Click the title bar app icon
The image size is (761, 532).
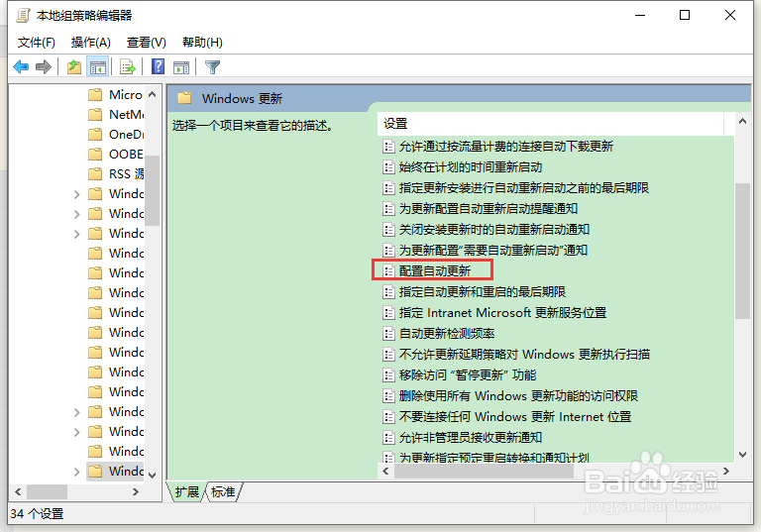coord(24,16)
